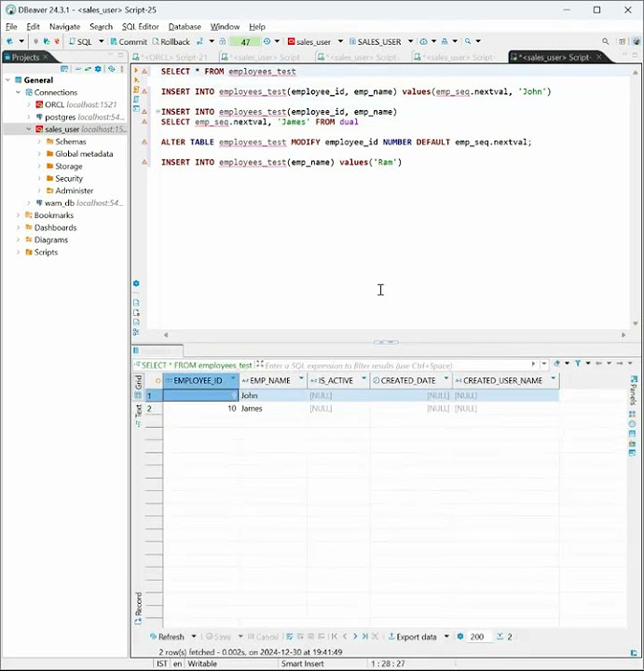This screenshot has height=671, width=644.
Task: Close the Projects panel tab
Action: point(46,57)
